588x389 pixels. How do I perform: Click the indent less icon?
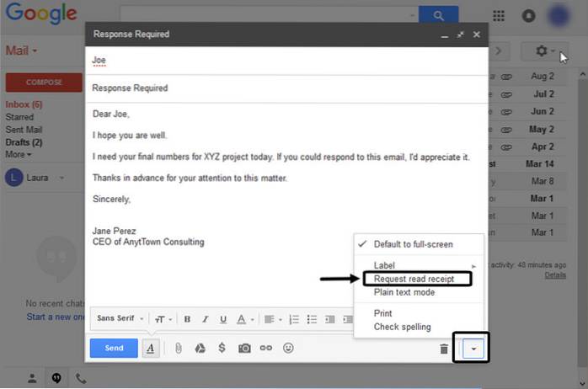pyautogui.click(x=329, y=319)
